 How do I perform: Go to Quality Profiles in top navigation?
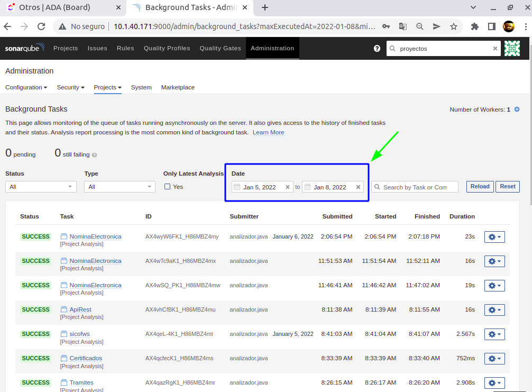tap(167, 48)
